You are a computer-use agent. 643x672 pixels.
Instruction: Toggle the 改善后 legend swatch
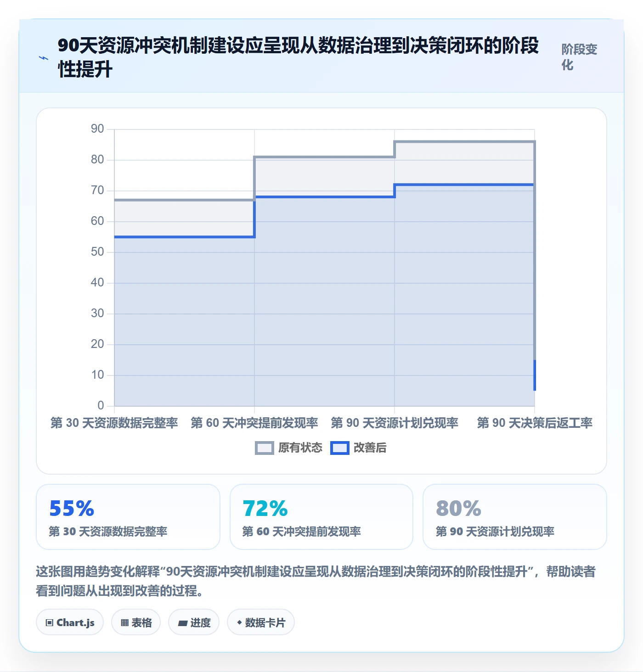point(340,448)
